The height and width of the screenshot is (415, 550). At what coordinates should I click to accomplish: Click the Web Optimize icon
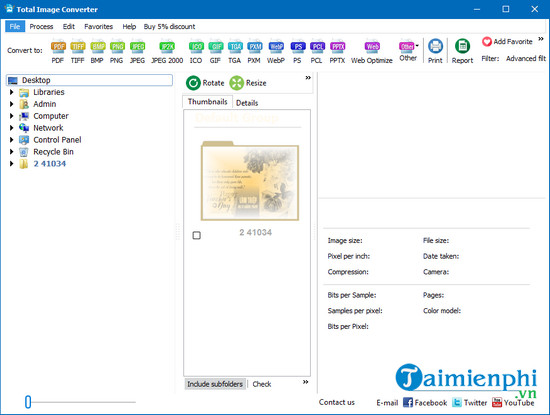tap(372, 51)
